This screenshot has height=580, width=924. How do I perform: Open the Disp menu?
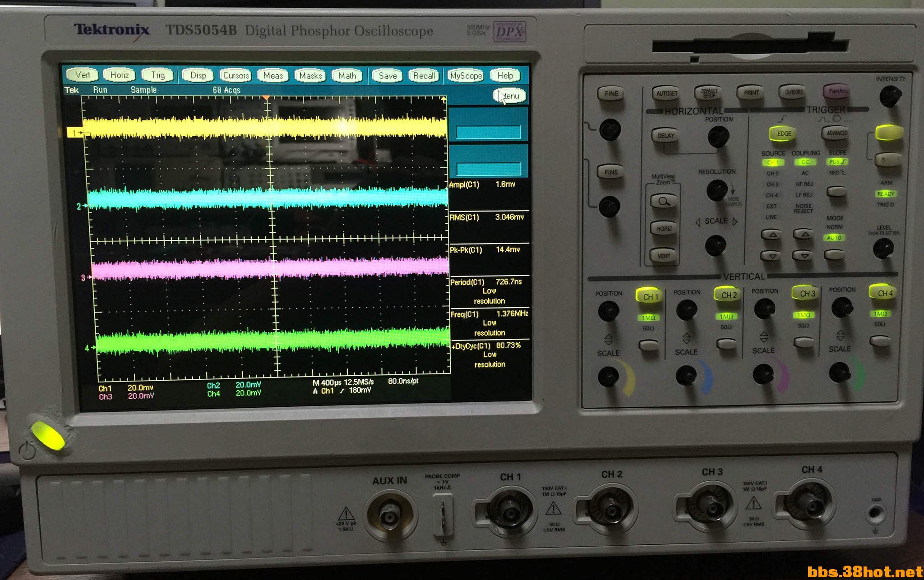click(198, 75)
